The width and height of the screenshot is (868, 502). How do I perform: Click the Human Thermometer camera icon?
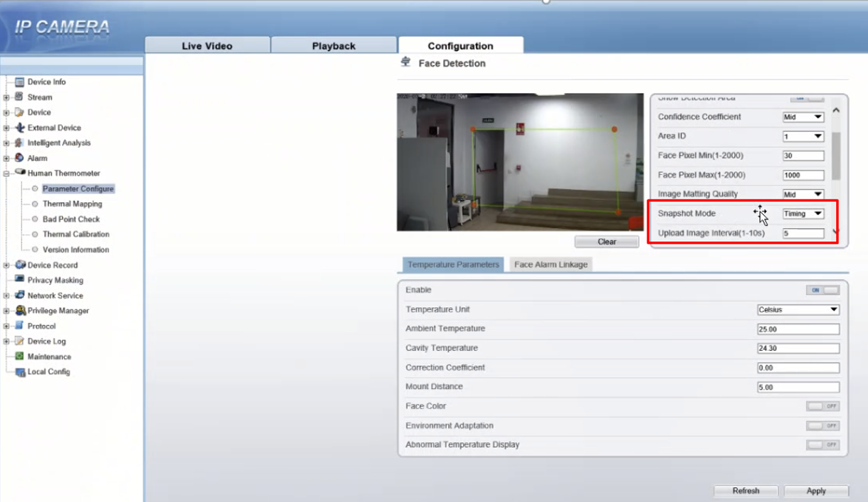[20, 173]
